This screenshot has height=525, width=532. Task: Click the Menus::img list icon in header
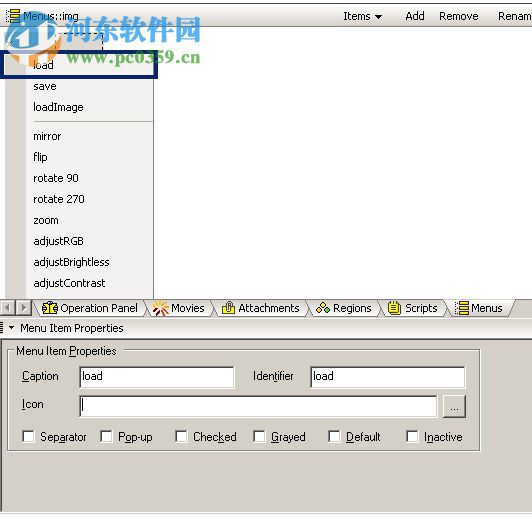[x=13, y=16]
